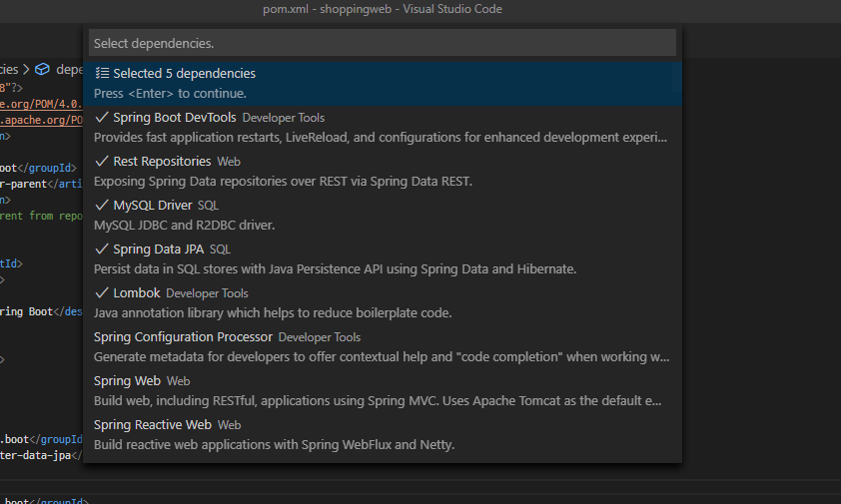Remove the Spring Data JPA checkmark
The image size is (841, 504).
(101, 249)
